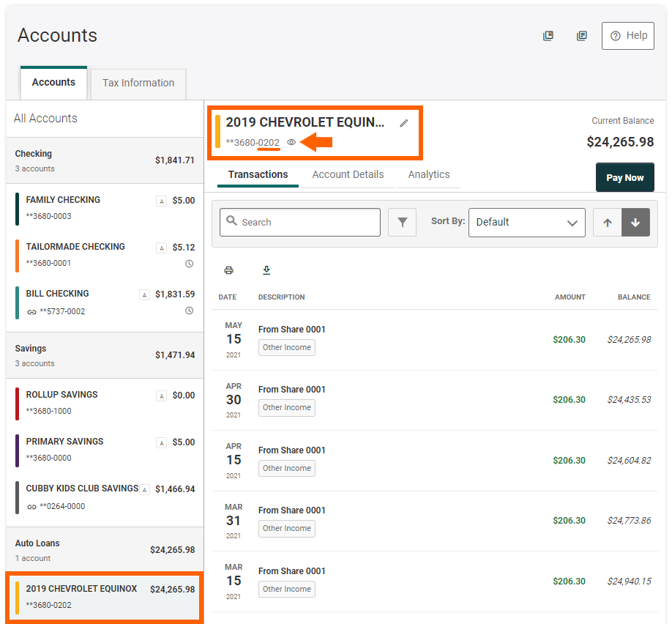Open the Analytics tab
Image resolution: width=672 pixels, height=624 pixels.
(428, 175)
